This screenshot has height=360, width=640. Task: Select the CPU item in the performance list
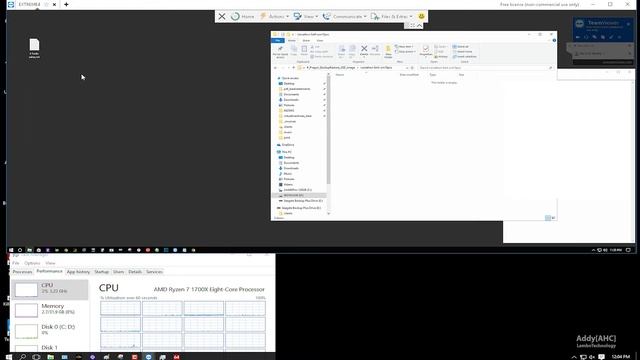50,290
